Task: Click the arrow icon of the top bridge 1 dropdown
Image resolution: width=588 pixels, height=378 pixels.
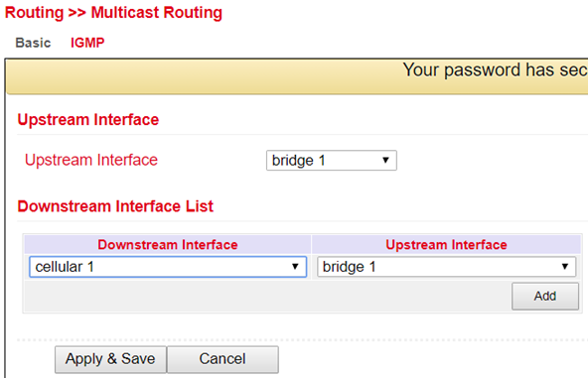Action: tap(385, 161)
